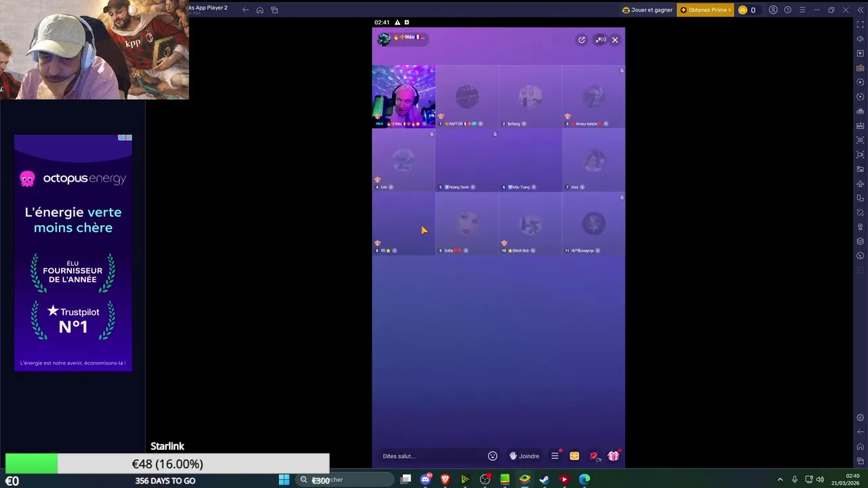Click the media folder icon in sidebar
Image resolution: width=868 pixels, height=488 pixels.
coord(861,169)
